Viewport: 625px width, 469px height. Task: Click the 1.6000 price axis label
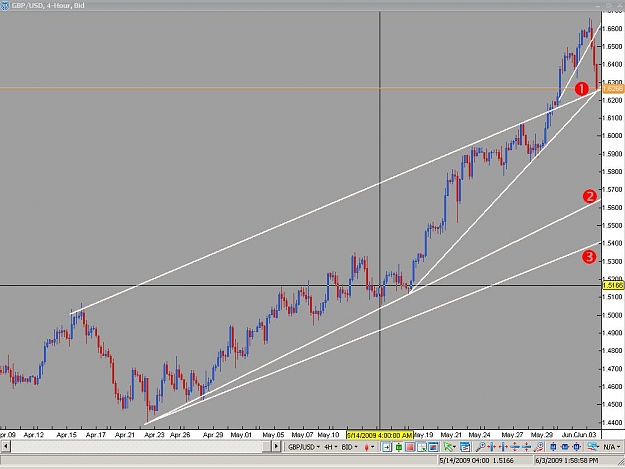coord(612,136)
